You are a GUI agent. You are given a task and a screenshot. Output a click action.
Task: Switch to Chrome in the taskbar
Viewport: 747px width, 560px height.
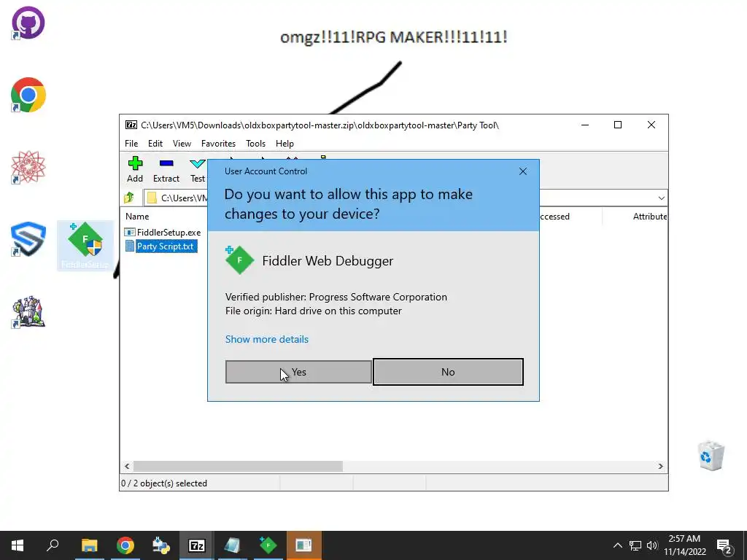[x=125, y=545]
